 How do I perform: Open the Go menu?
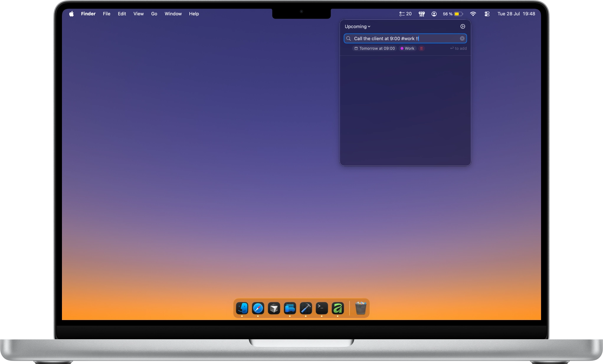coord(154,14)
